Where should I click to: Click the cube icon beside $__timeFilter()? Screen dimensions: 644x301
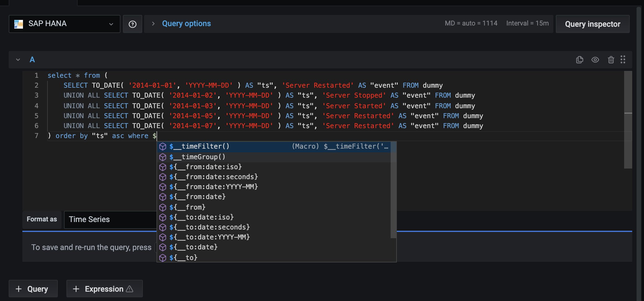click(163, 146)
